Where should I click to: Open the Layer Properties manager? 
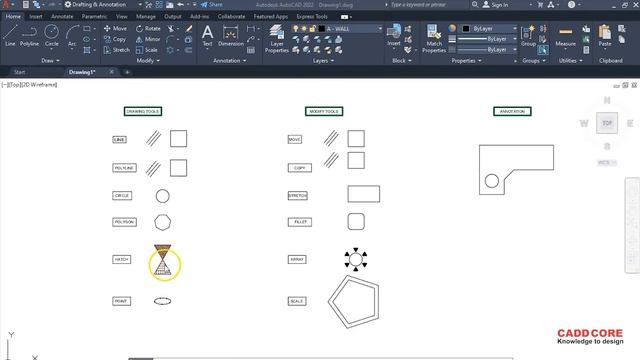[276, 38]
